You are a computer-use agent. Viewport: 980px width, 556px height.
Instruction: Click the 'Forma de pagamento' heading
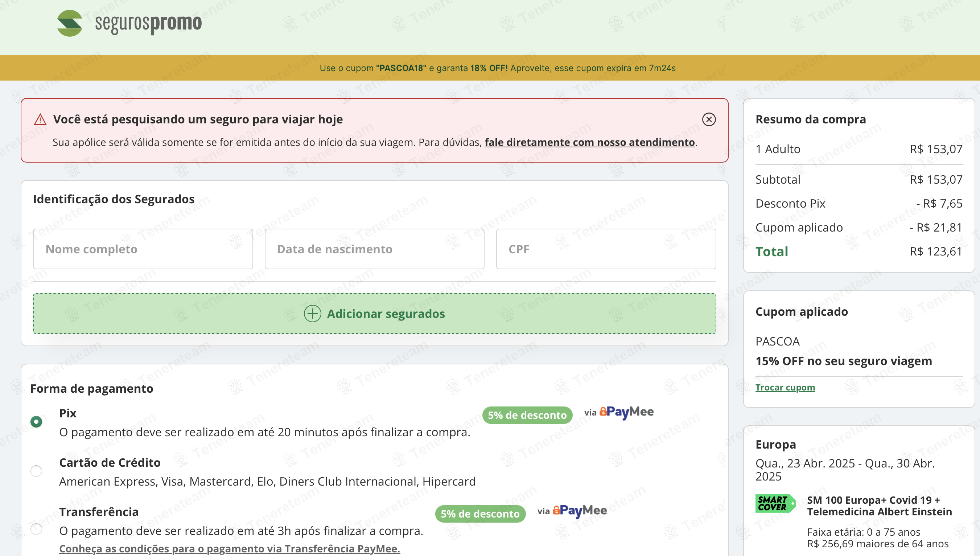click(92, 389)
